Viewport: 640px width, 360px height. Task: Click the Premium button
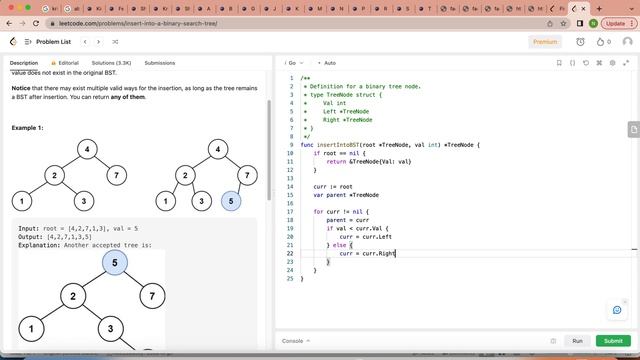click(545, 42)
